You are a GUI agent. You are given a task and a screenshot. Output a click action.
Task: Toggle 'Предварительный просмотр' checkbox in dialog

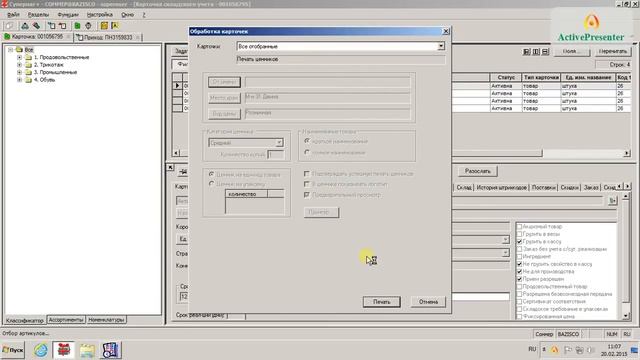[x=307, y=195]
